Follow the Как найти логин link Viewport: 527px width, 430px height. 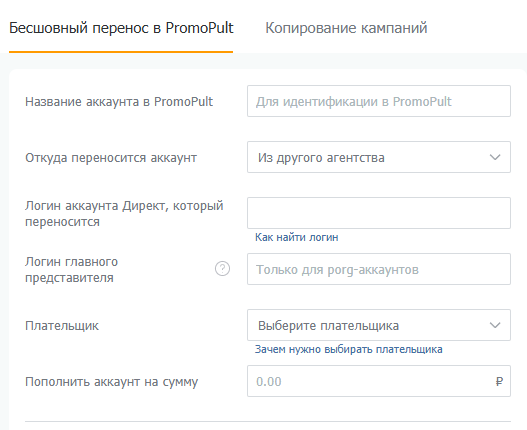(296, 237)
